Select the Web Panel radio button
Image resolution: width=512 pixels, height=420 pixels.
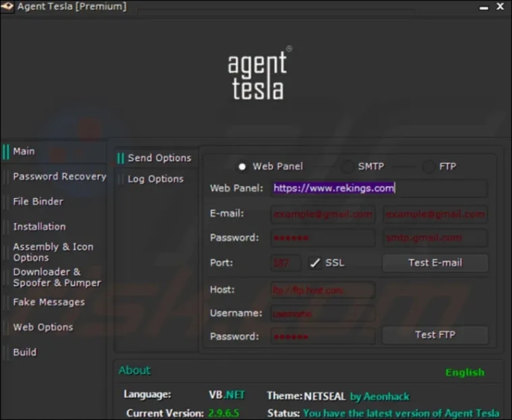point(242,167)
